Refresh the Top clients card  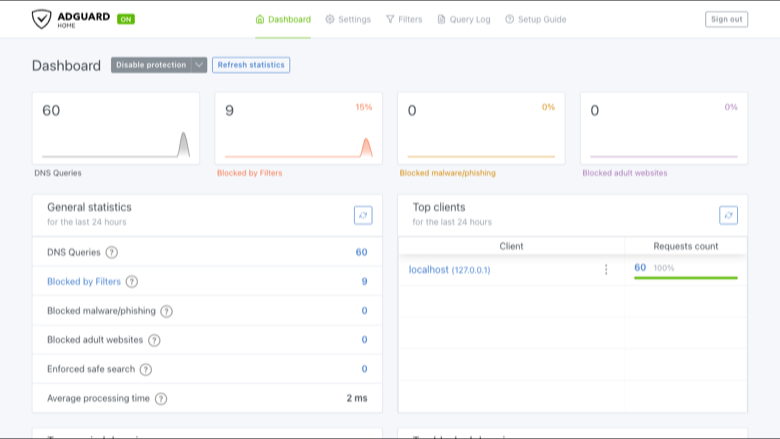point(728,215)
